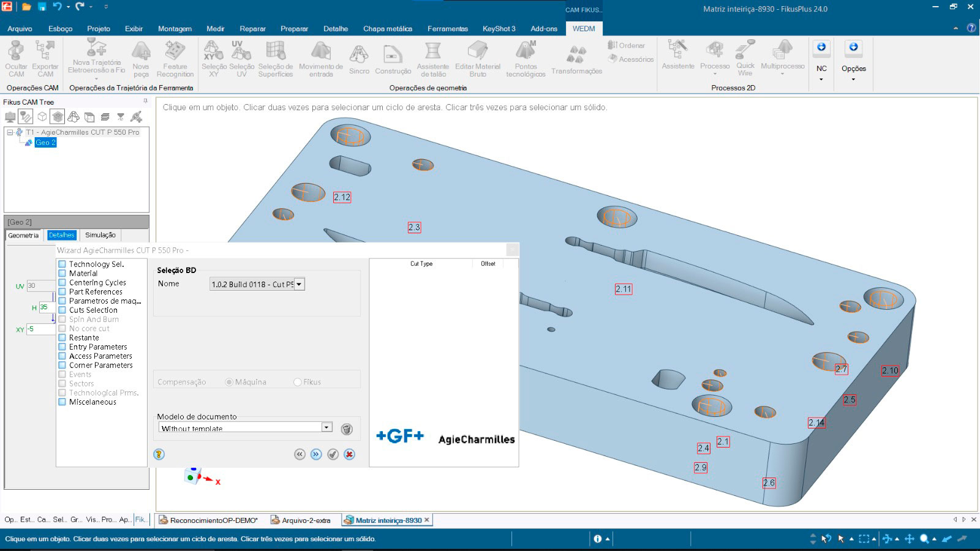
Task: Open the Construção tool
Action: click(393, 59)
